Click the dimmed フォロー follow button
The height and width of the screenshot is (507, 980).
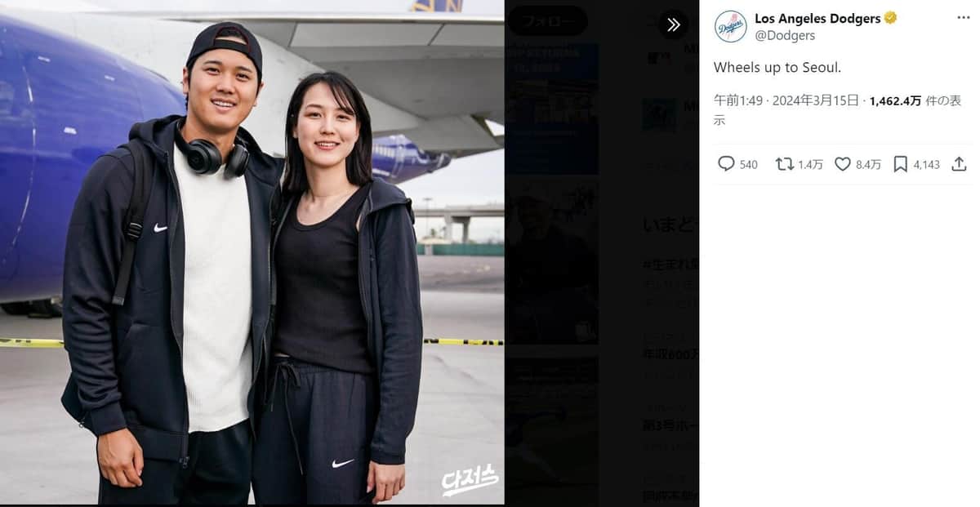(547, 21)
